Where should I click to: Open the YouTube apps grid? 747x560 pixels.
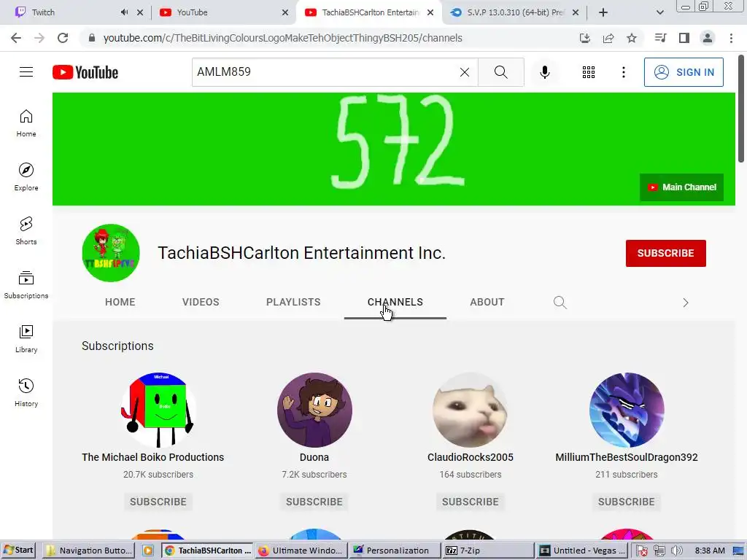tap(589, 72)
